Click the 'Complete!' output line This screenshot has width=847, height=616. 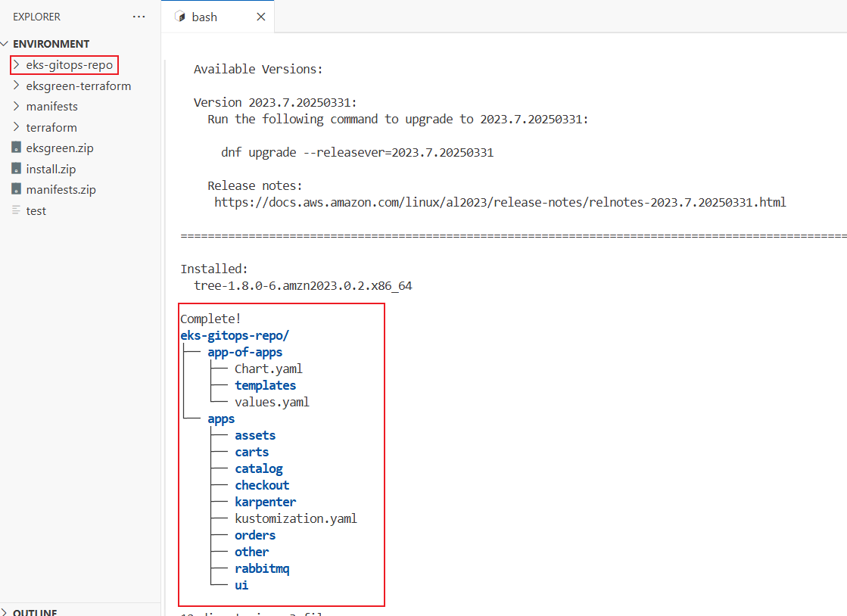(x=210, y=319)
